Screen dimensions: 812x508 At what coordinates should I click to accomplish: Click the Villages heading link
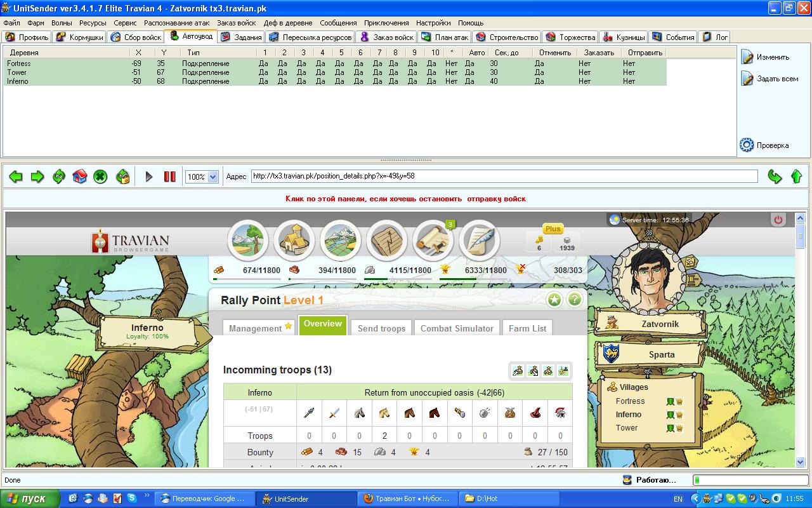pyautogui.click(x=634, y=387)
